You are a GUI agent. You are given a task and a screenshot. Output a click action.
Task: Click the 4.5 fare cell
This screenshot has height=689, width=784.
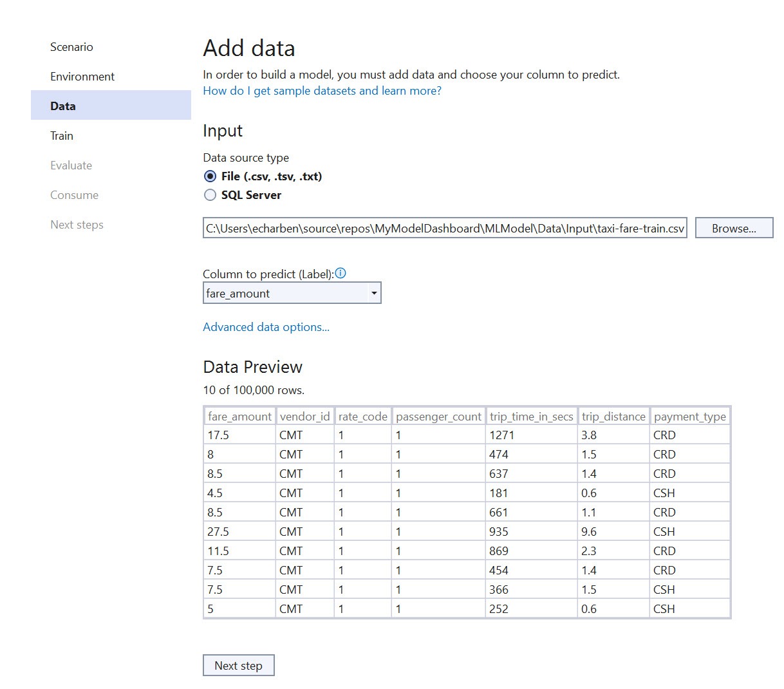239,493
